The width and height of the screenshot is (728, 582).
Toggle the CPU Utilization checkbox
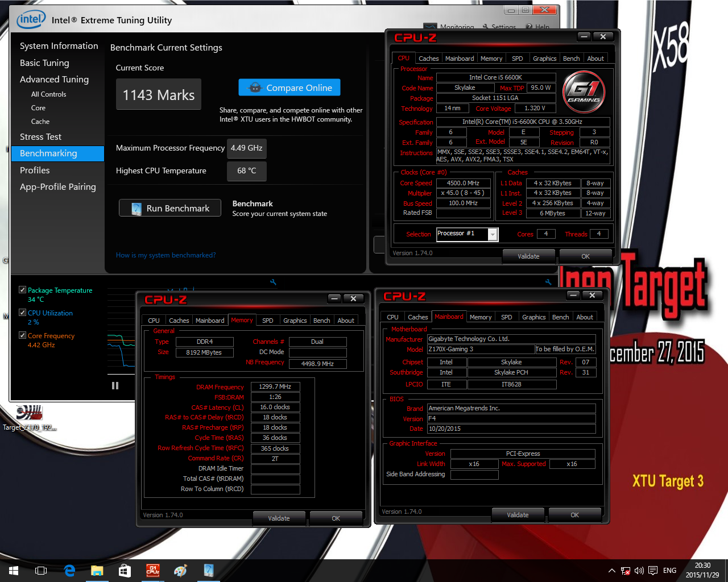click(x=22, y=313)
